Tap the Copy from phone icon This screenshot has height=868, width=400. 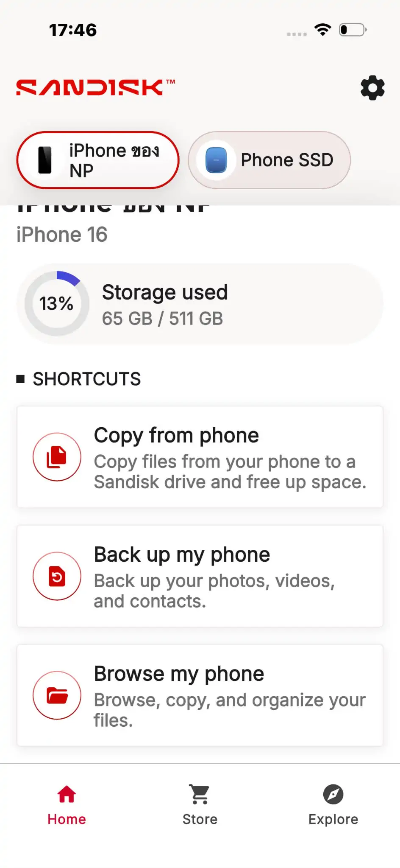(57, 457)
